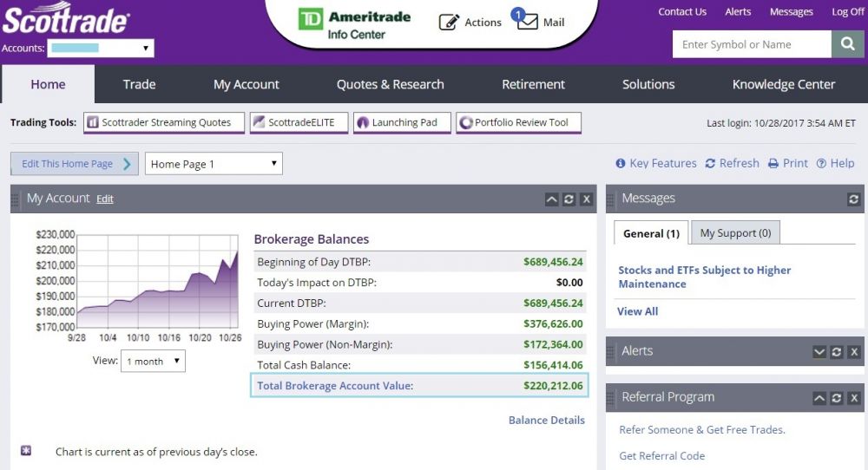This screenshot has height=470, width=868.
Task: Open the Portfolio Review Tool
Action: (518, 123)
